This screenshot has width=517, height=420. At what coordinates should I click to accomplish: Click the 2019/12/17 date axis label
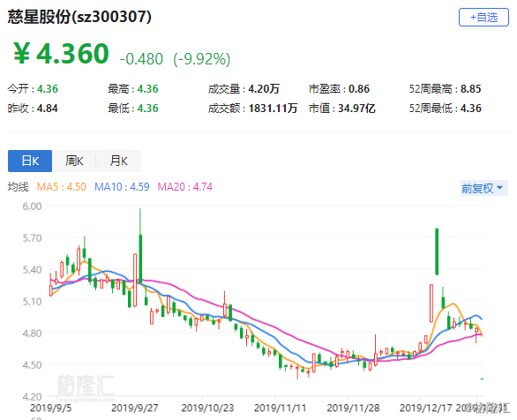coord(426,409)
